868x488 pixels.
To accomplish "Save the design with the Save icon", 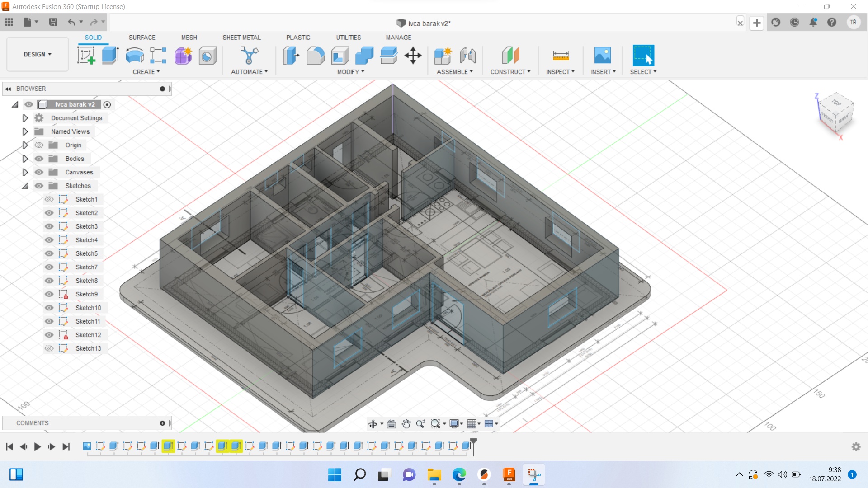I will pos(53,22).
